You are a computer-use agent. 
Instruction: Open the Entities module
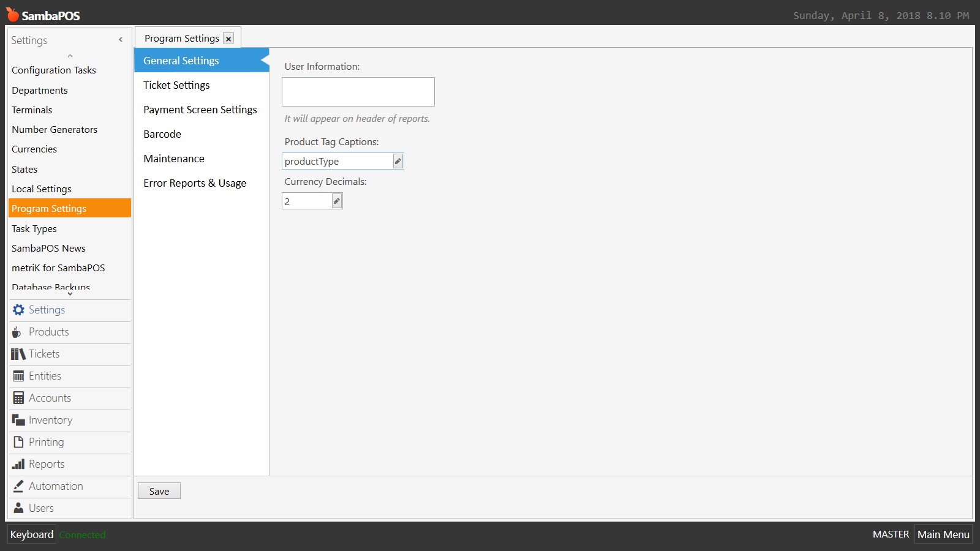[x=70, y=376]
